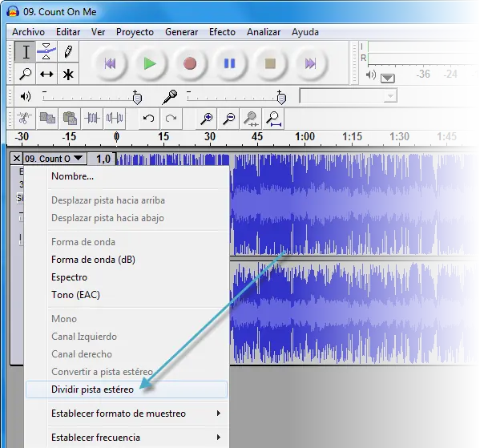Skip to end of track

click(x=310, y=63)
